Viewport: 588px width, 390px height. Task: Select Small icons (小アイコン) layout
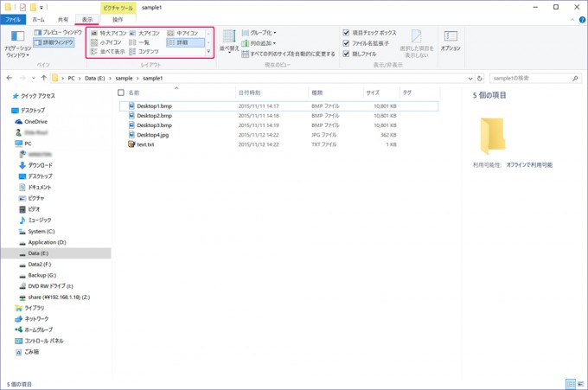106,42
